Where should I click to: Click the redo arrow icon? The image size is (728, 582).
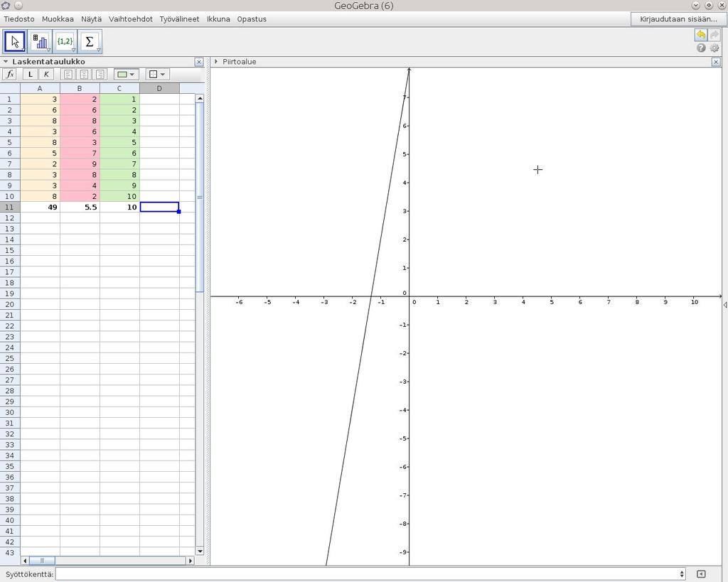714,36
